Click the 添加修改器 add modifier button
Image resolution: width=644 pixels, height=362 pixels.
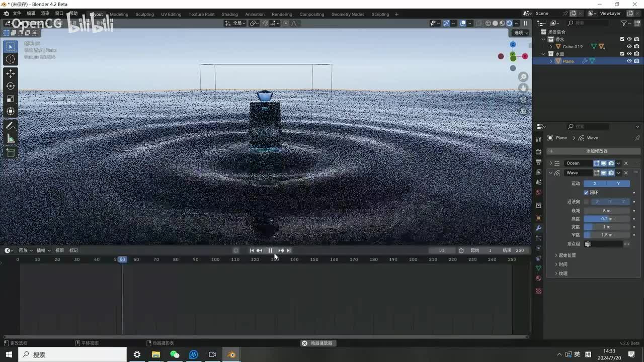coord(593,151)
